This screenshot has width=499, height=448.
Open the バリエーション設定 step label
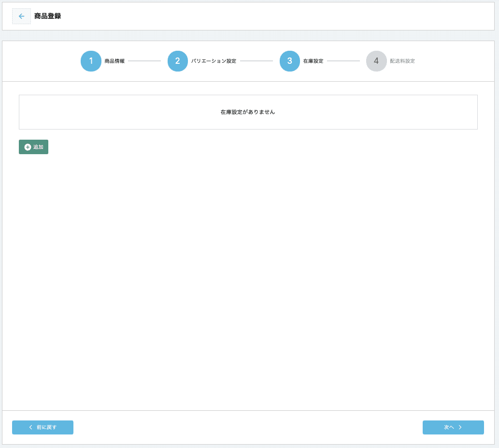(x=214, y=61)
